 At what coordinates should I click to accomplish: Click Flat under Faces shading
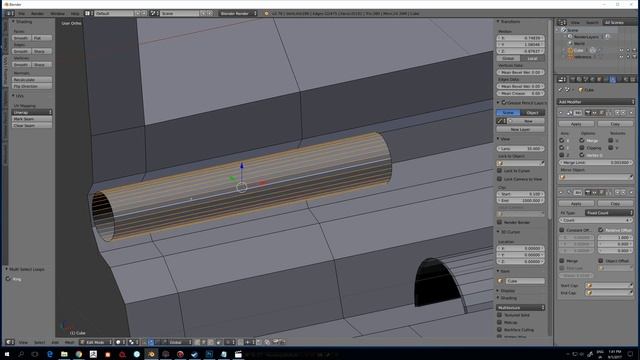pos(42,38)
